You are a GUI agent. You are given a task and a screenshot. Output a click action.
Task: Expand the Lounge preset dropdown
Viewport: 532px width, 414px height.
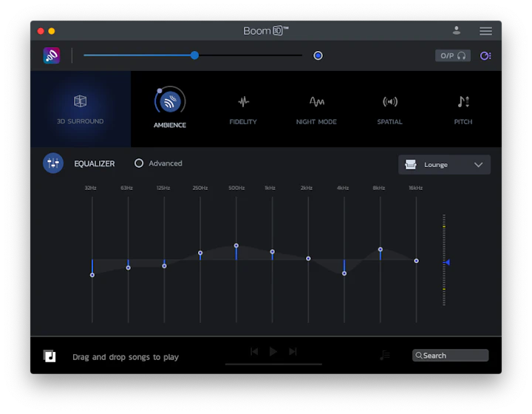coord(444,165)
